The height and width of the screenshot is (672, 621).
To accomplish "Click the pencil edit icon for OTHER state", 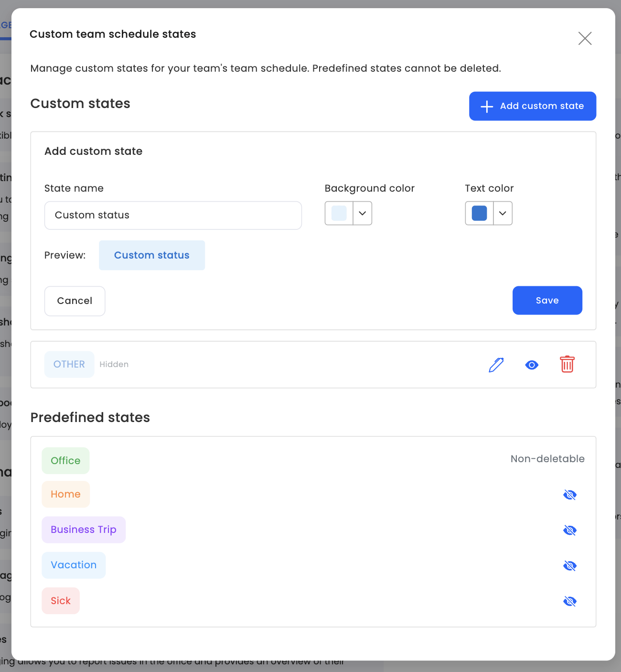I will pyautogui.click(x=496, y=365).
